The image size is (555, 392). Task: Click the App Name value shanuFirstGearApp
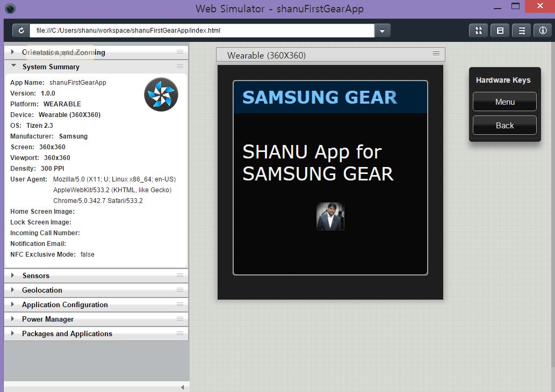pyautogui.click(x=78, y=83)
